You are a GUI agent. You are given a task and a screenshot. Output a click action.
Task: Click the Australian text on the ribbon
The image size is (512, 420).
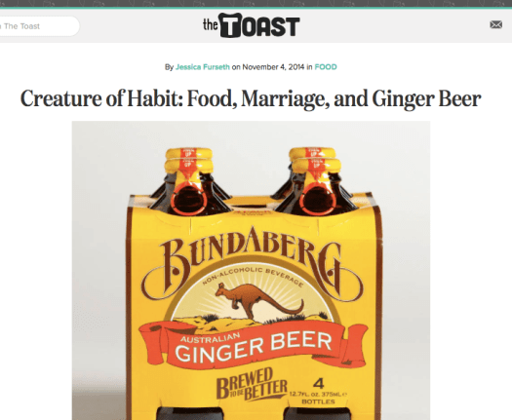[x=210, y=337]
